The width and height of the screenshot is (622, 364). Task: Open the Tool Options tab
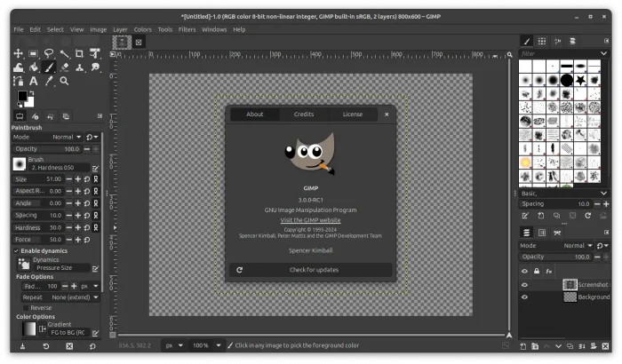click(20, 116)
